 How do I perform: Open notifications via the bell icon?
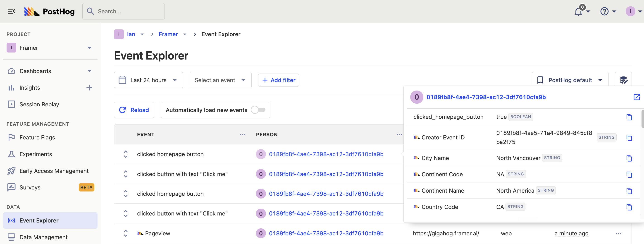click(x=578, y=11)
